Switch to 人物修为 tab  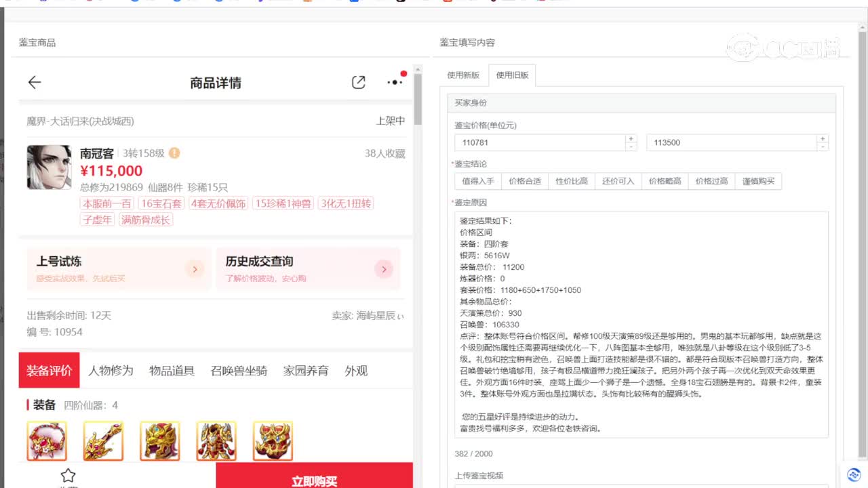(x=111, y=371)
